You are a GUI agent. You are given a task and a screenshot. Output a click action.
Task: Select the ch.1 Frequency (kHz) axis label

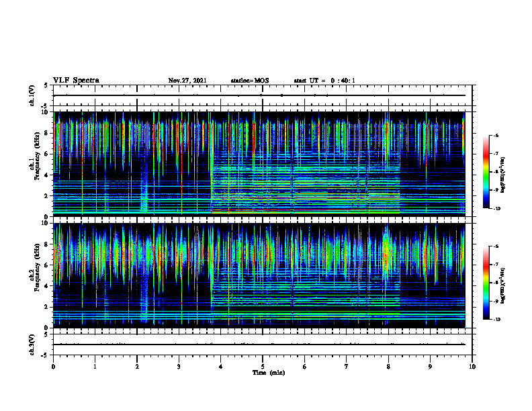point(37,156)
